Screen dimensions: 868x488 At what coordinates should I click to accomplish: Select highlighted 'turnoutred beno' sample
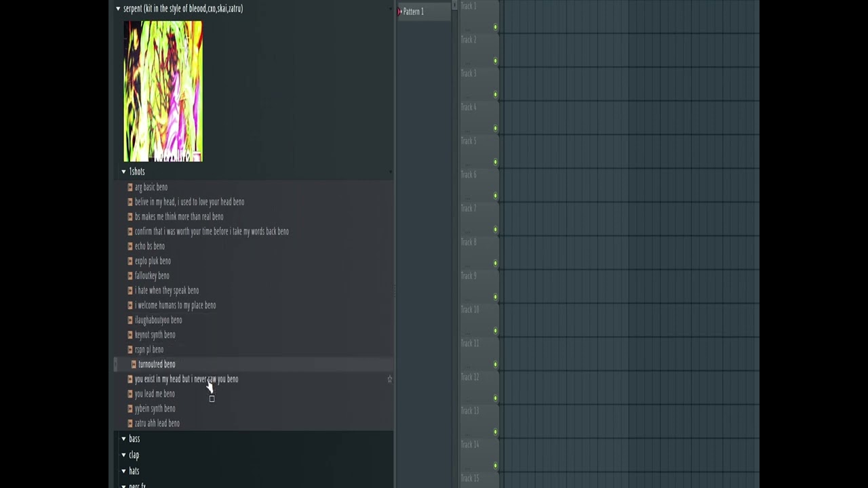(157, 365)
